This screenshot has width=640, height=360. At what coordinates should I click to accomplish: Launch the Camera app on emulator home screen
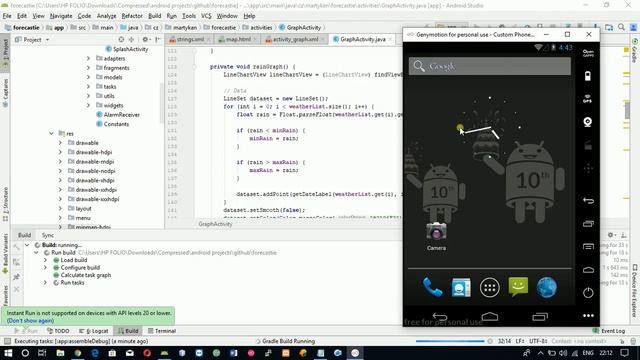(436, 236)
